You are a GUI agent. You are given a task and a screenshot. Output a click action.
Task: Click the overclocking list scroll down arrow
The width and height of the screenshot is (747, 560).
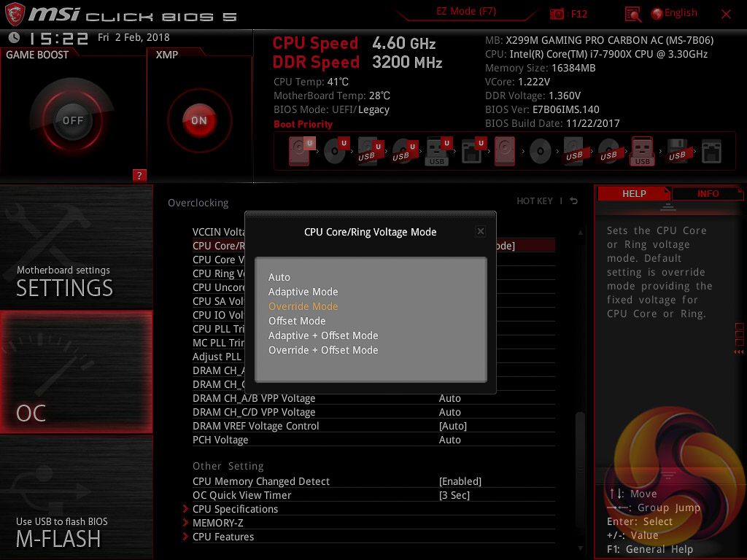coord(580,548)
